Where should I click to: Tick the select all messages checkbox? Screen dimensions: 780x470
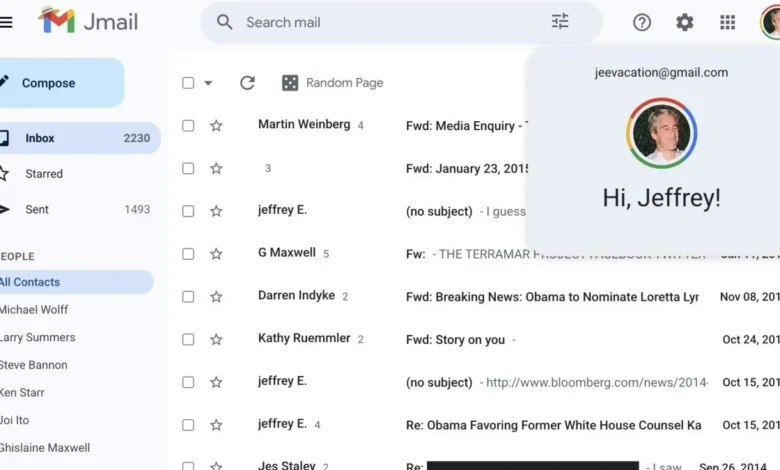pyautogui.click(x=188, y=83)
